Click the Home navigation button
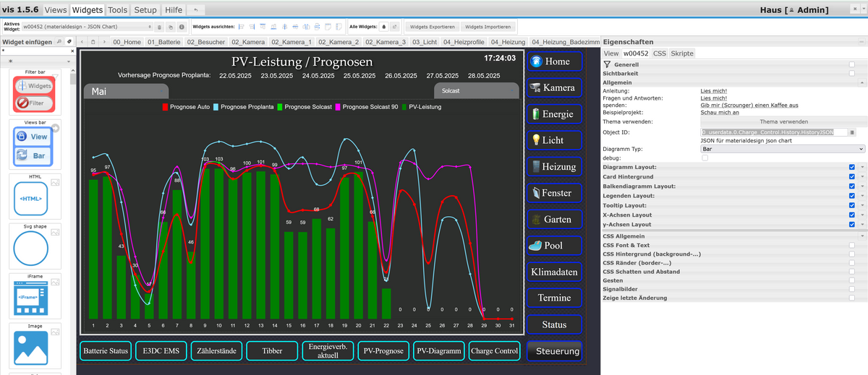The width and height of the screenshot is (868, 375). pyautogui.click(x=554, y=61)
